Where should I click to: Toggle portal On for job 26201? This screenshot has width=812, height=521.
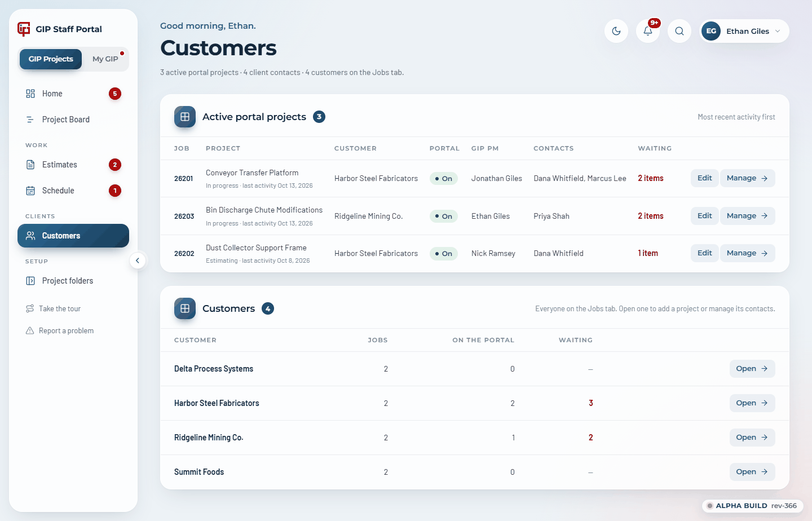click(444, 179)
